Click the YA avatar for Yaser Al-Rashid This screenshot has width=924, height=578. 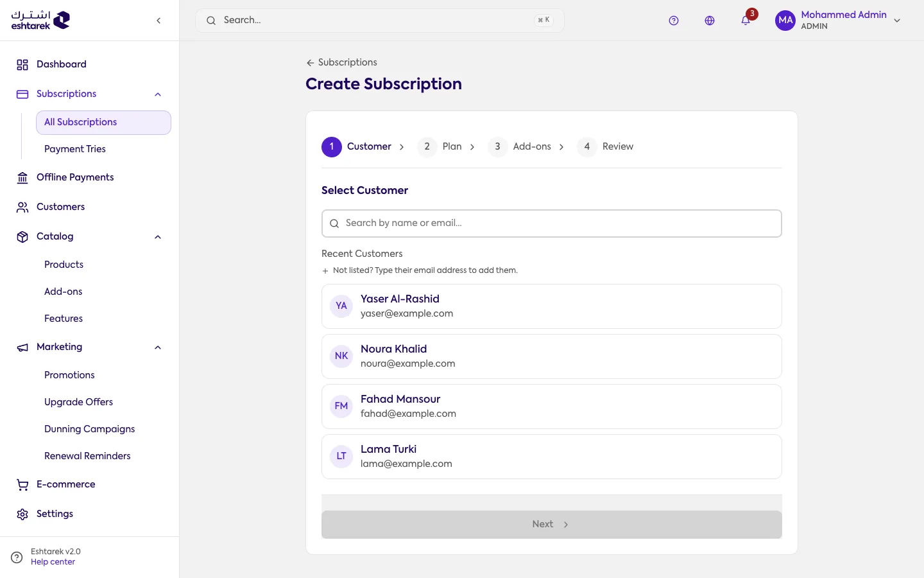[341, 306]
